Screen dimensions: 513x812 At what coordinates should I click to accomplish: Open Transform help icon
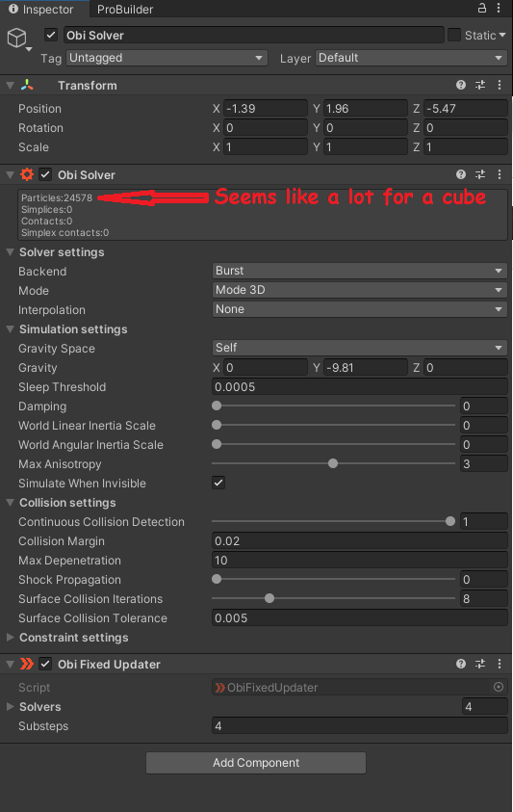click(461, 85)
